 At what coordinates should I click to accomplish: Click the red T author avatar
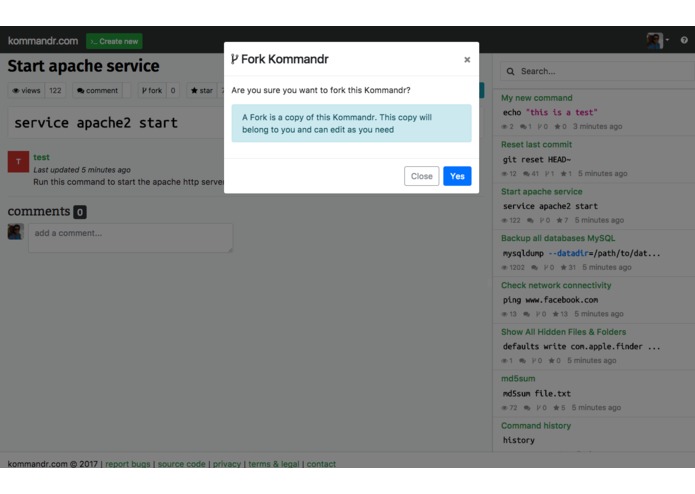click(18, 161)
